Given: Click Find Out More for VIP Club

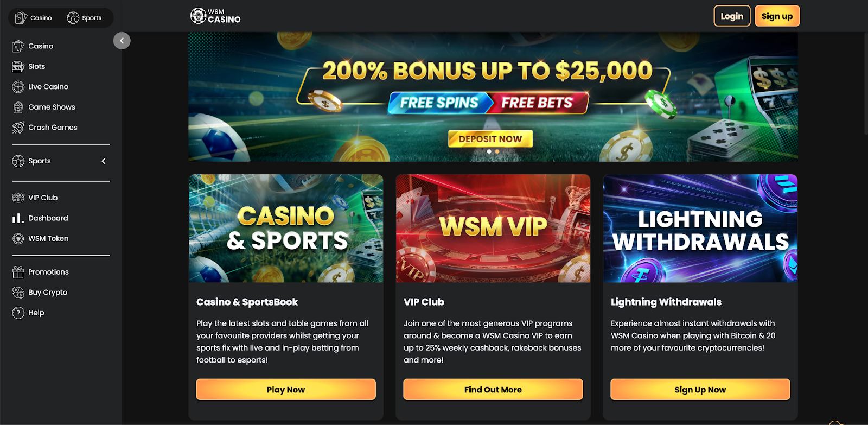Looking at the screenshot, I should point(493,390).
